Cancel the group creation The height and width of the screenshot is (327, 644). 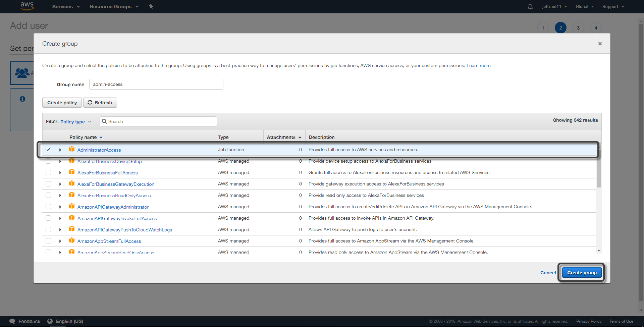[548, 273]
